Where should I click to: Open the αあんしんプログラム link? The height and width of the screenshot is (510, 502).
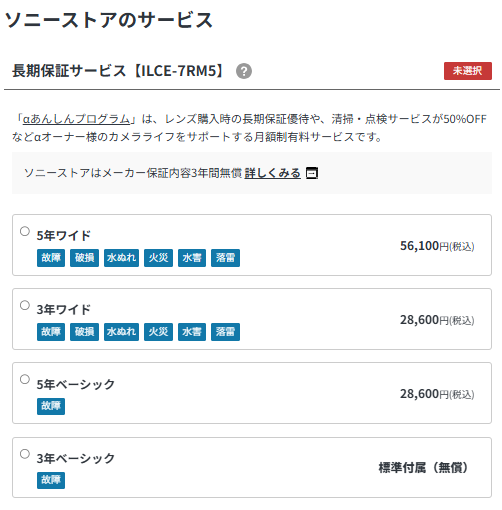pos(76,119)
